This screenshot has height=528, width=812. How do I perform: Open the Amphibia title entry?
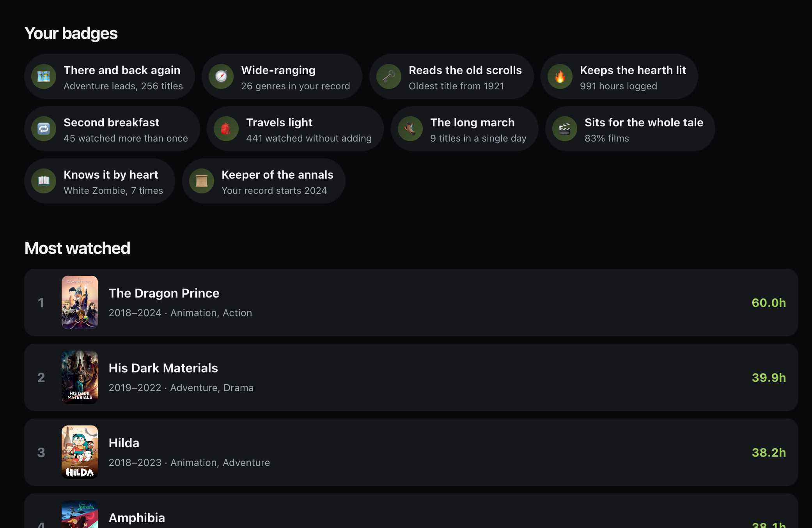[x=137, y=518]
